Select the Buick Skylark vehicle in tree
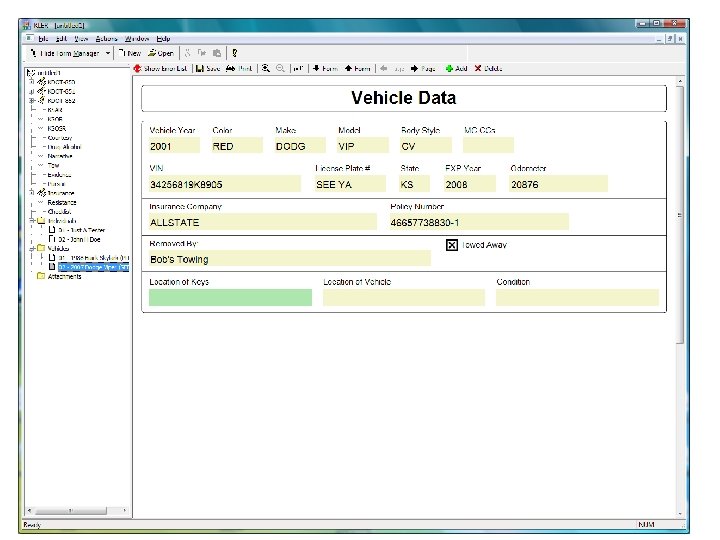This screenshot has width=720, height=540. coord(93,258)
